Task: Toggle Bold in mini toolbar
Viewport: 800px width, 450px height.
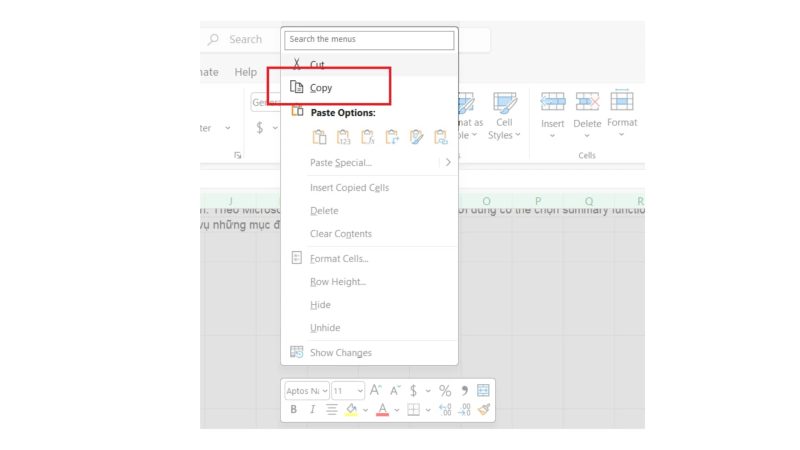Action: [x=293, y=409]
